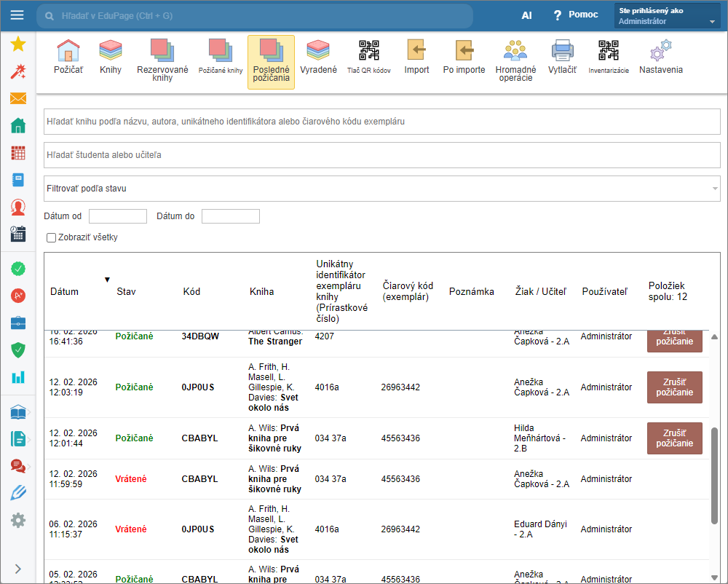Viewport: 728px width, 584px height.
Task: Sort table by Dátum column header
Action: click(x=65, y=291)
